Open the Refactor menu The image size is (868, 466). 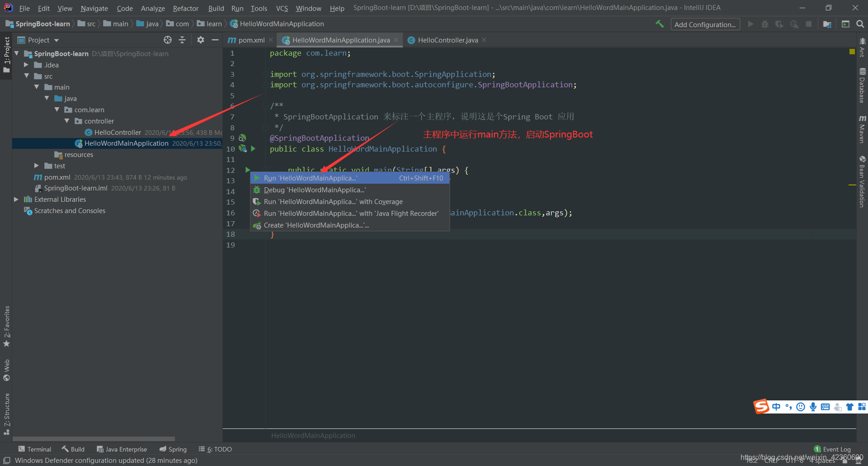click(x=185, y=8)
